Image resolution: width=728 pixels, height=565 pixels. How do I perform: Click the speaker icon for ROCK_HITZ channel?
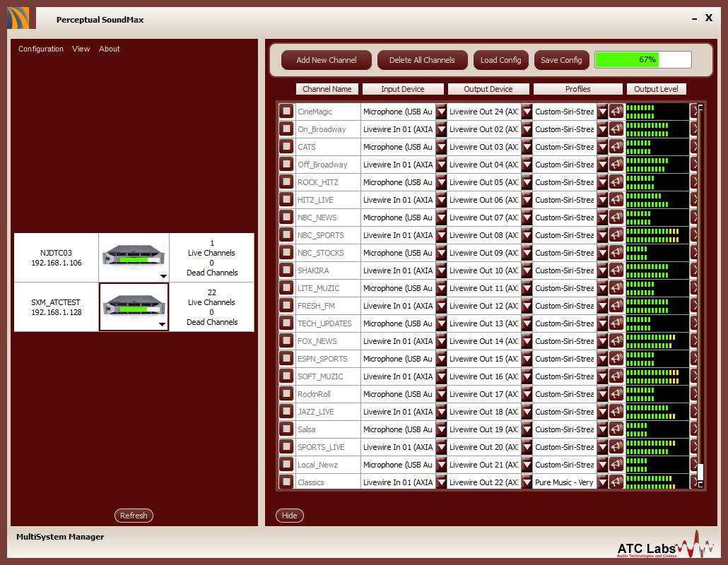point(616,182)
